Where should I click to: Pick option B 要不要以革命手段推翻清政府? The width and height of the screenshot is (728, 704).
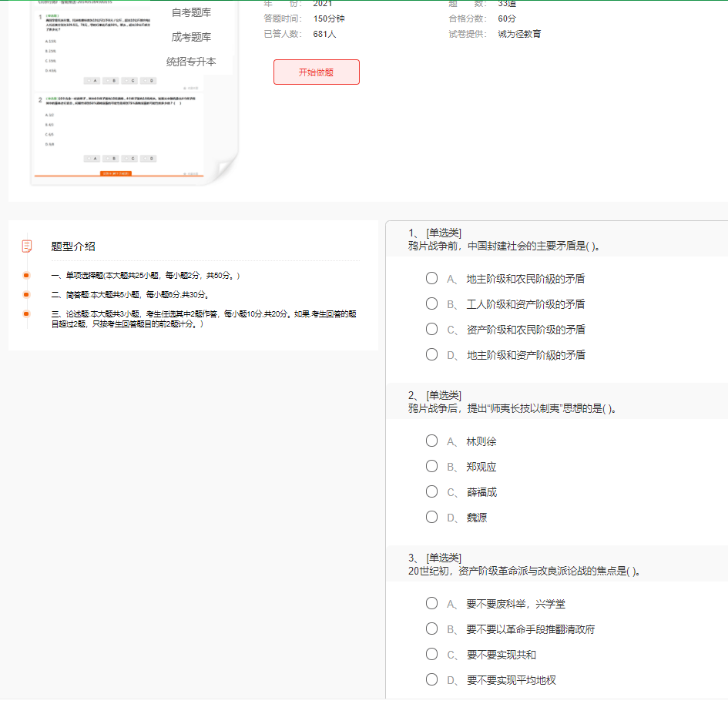point(431,629)
